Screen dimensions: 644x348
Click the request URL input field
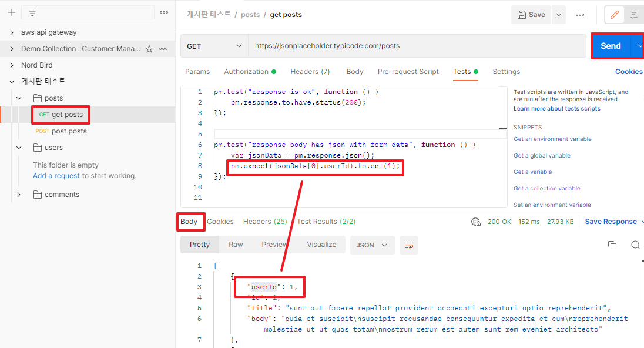pyautogui.click(x=417, y=46)
